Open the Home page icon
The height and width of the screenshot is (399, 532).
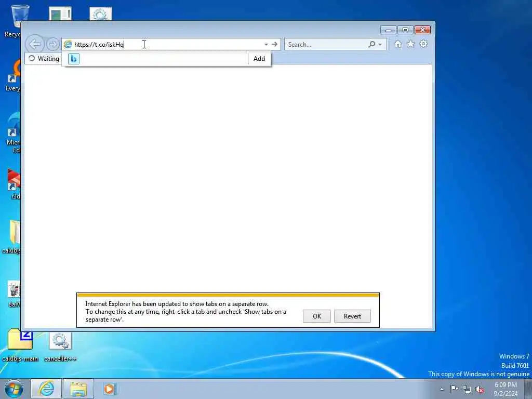pos(398,44)
